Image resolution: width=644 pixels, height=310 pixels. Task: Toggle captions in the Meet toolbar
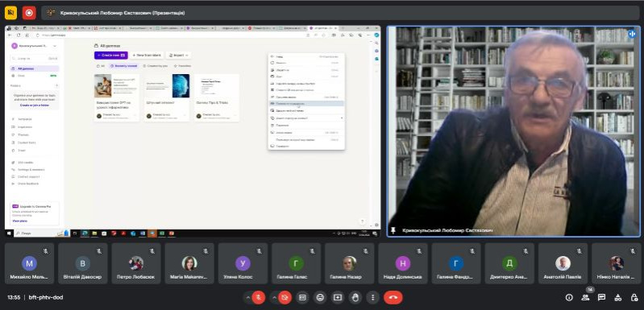[303, 297]
